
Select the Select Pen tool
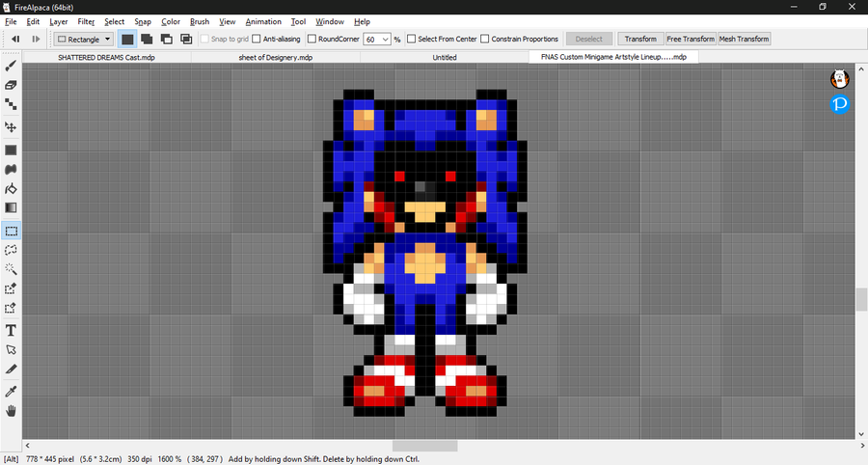[x=11, y=288]
